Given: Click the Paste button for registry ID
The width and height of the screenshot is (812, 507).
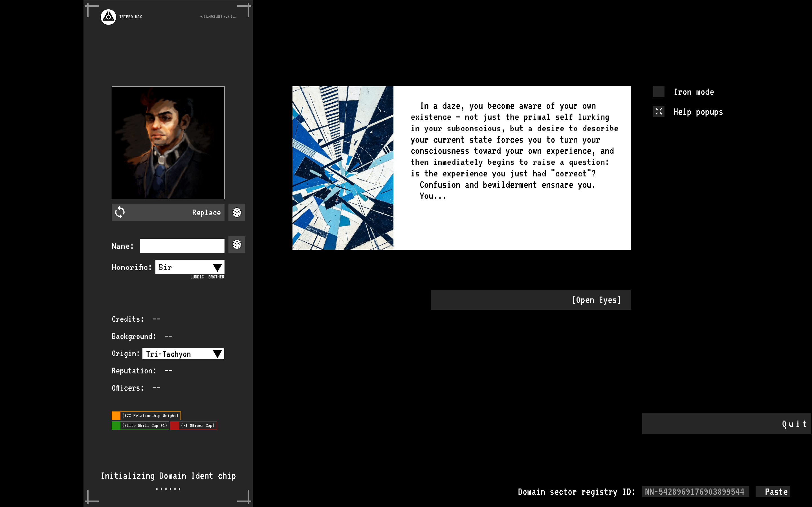Looking at the screenshot, I should click(773, 491).
